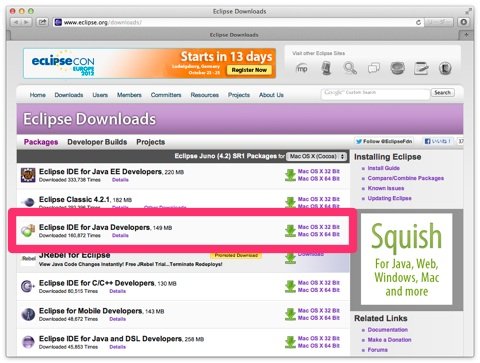Download Mobile Developers Mac OS X 32 Bit
Screen dimensions: 480x363
click(319, 311)
